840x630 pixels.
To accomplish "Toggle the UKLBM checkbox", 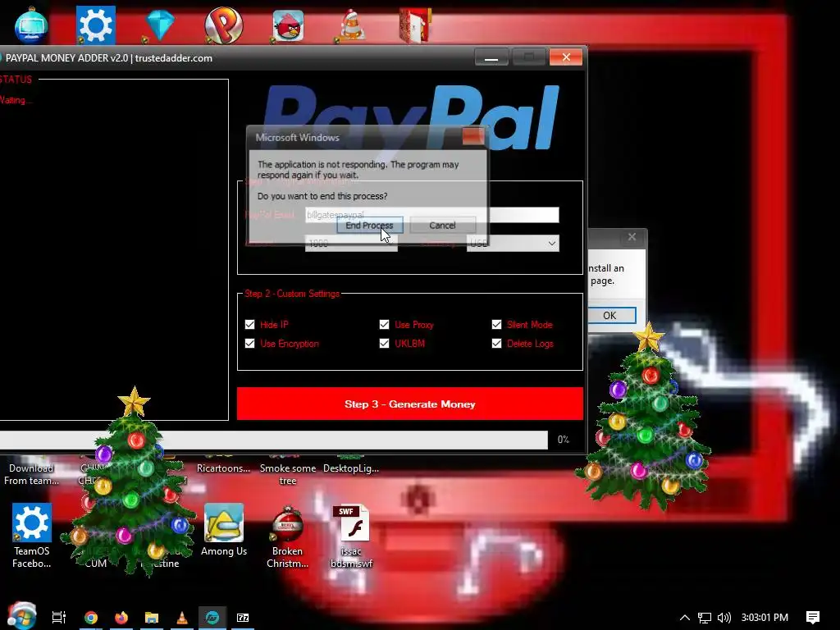I will [384, 344].
